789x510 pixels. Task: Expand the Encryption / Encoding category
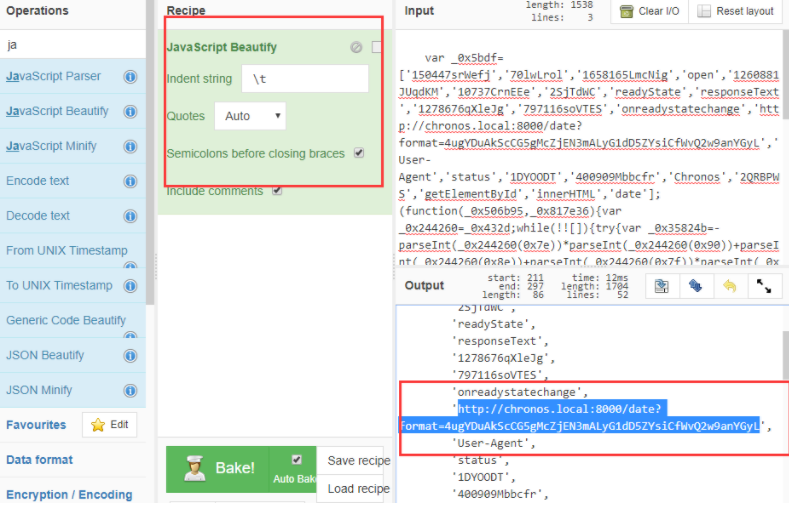pos(69,494)
